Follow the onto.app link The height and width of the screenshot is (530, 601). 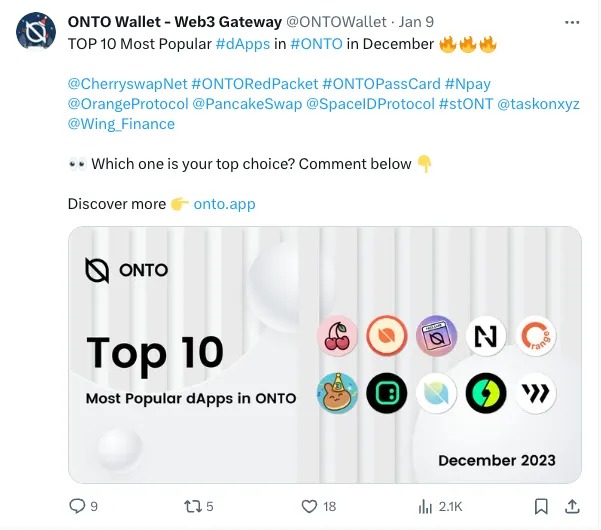tap(224, 204)
